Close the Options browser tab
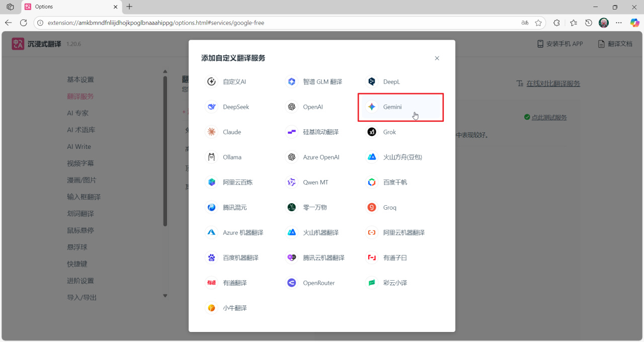 tap(116, 7)
